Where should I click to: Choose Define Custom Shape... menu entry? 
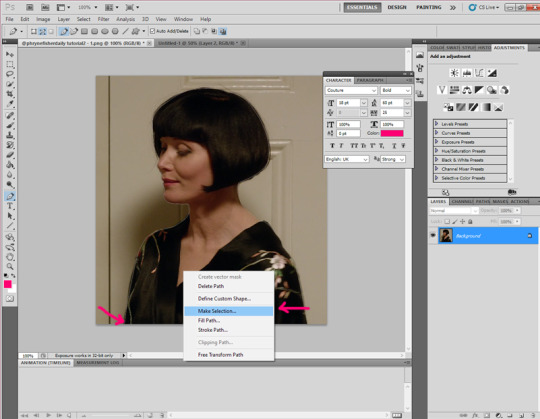click(x=224, y=298)
